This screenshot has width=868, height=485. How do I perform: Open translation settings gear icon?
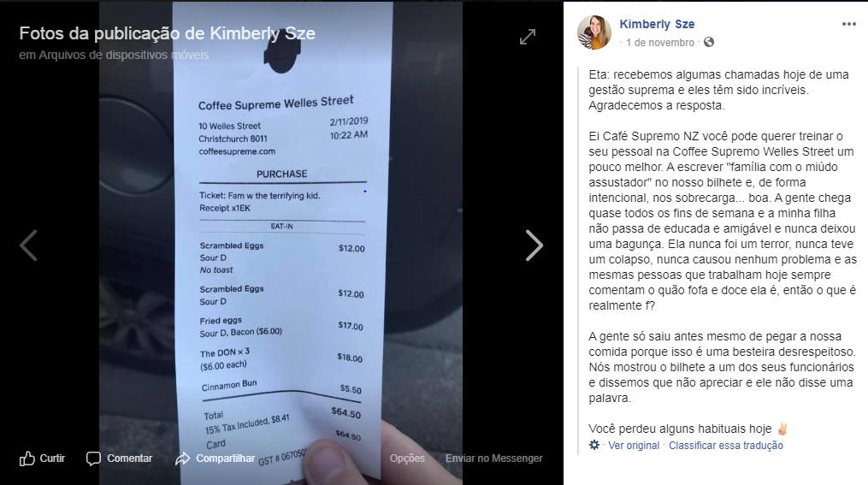click(x=594, y=445)
